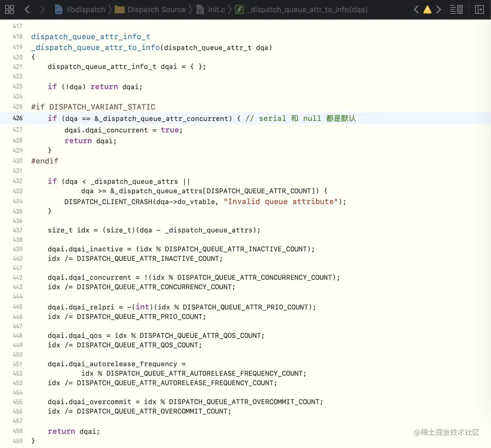Click "DISPATCH_QUEUE_ATTR_OVERCOMMIT_COUNT" on line 456

coord(152,411)
